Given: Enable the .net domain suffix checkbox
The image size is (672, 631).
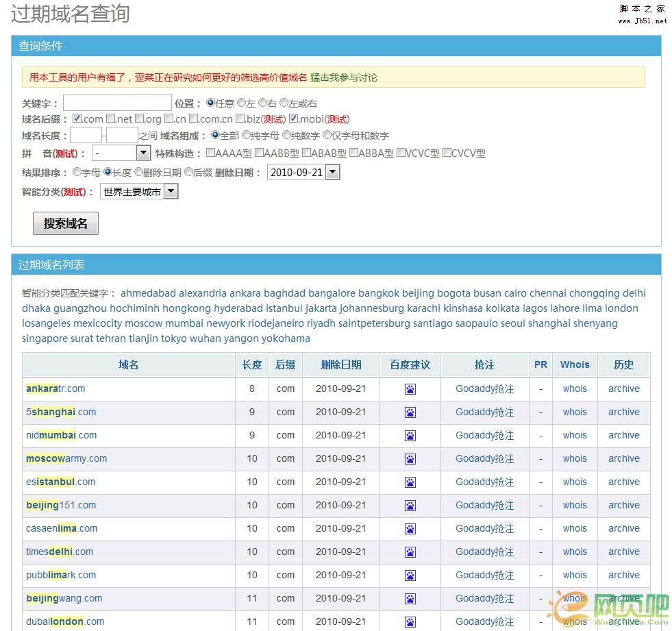Looking at the screenshot, I should (111, 119).
